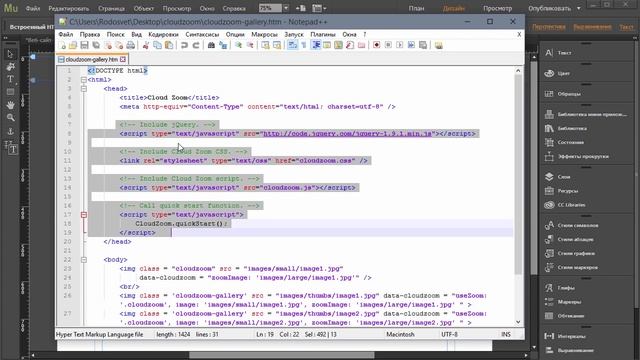Click the Ln : 19 status bar entry

point(265,334)
